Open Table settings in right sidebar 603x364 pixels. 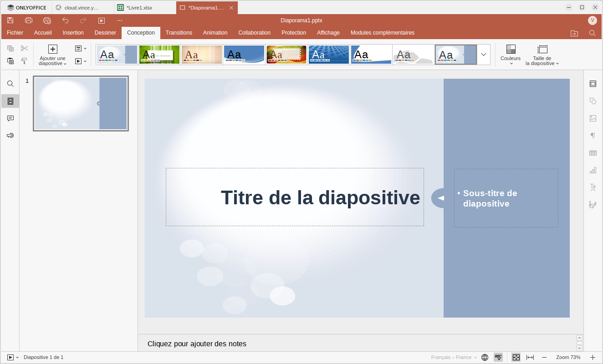point(593,153)
